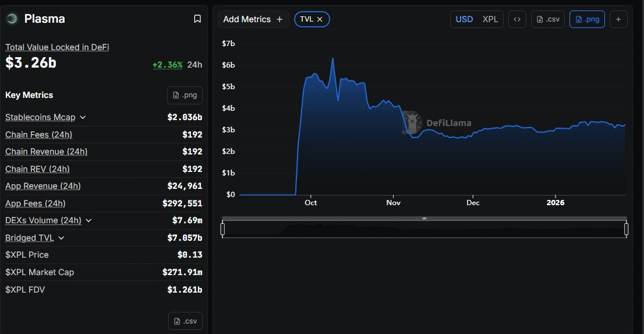Click the right handle of range slider
This screenshot has width=644, height=334.
pos(626,230)
